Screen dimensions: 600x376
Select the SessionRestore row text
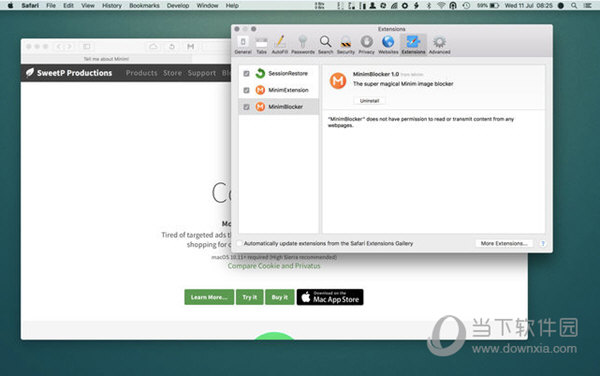(288, 73)
